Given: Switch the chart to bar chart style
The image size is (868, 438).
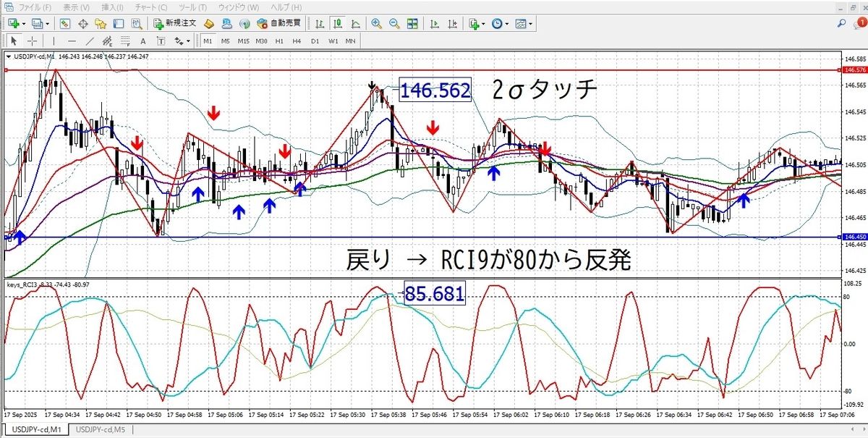Looking at the screenshot, I should pyautogui.click(x=319, y=23).
